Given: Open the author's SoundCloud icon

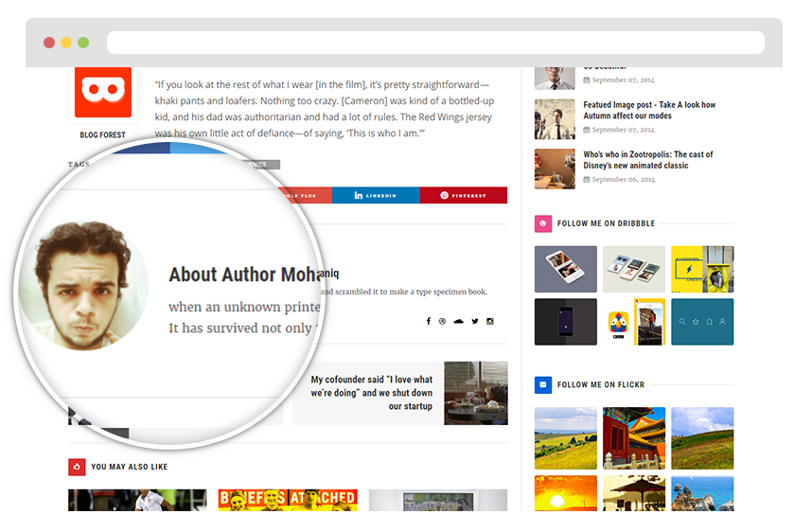Looking at the screenshot, I should tap(458, 321).
